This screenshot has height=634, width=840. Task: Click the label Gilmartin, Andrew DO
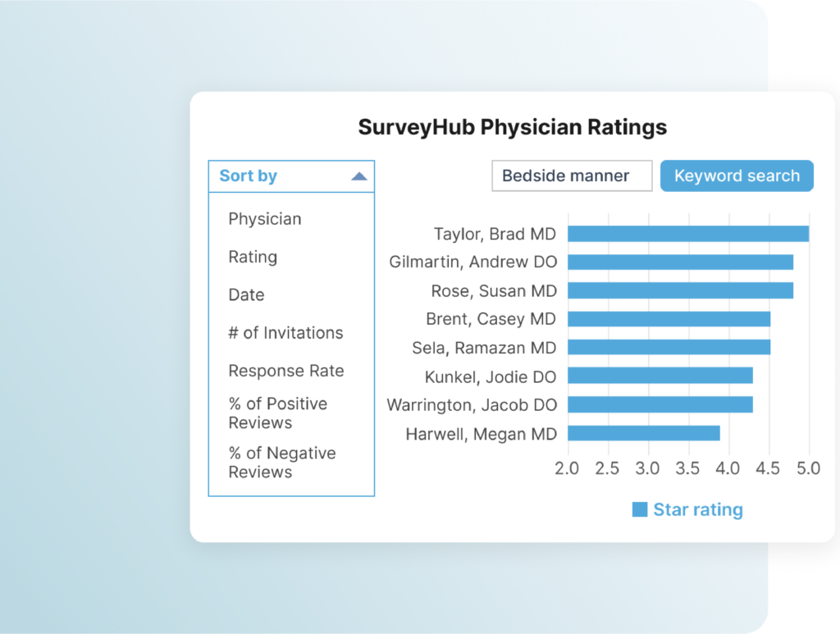tap(472, 262)
